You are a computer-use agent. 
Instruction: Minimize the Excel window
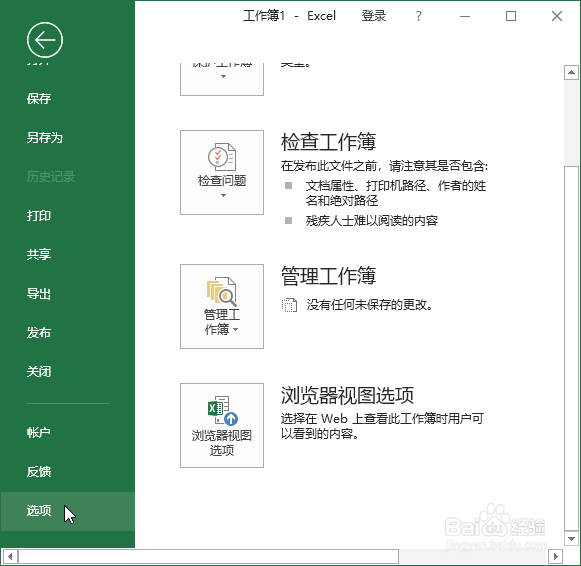(465, 16)
